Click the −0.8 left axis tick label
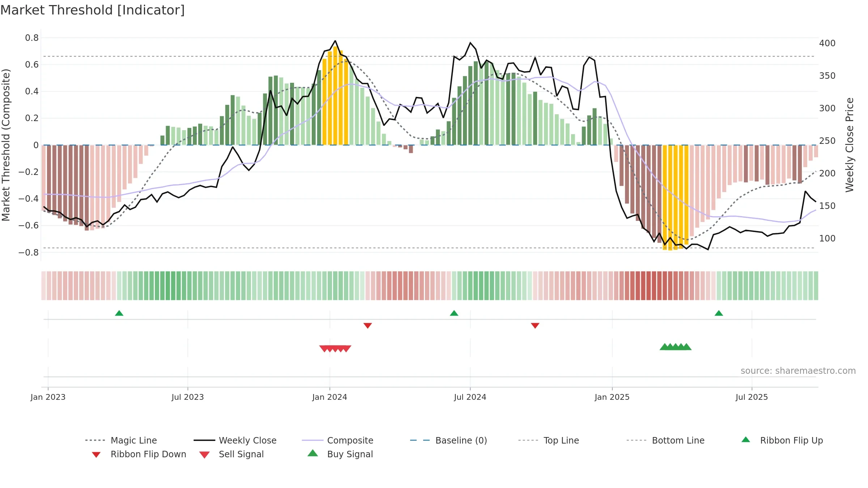 29,252
